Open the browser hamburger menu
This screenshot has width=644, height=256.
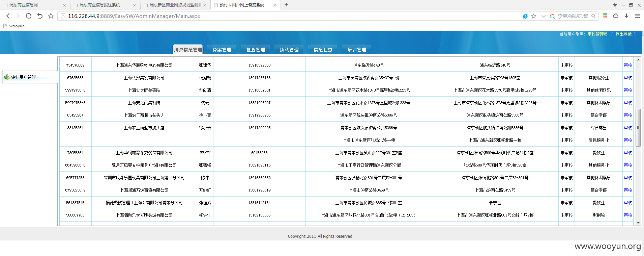pyautogui.click(x=637, y=16)
